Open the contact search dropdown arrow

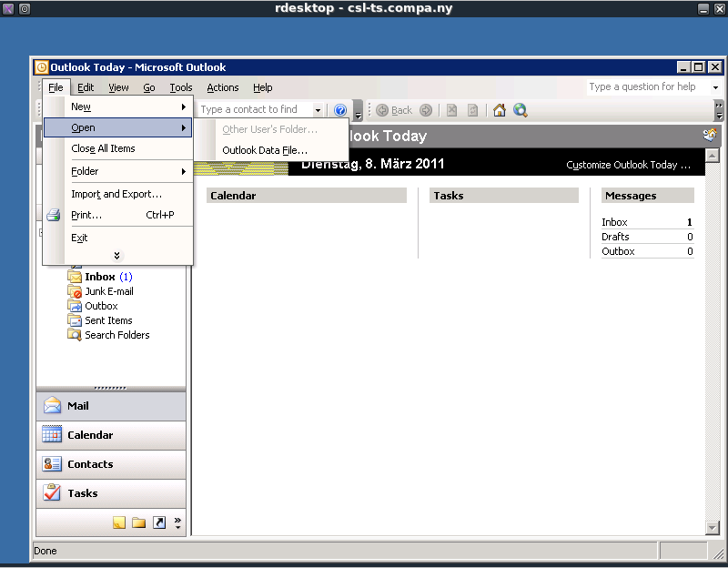pos(318,110)
